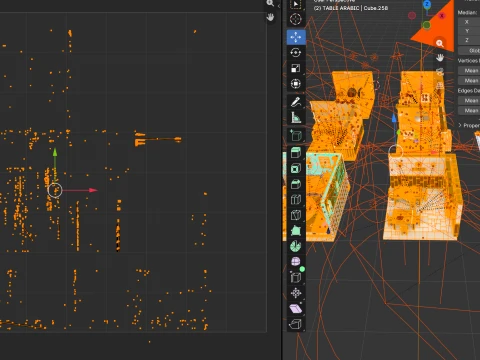Click the Median X value field
Image resolution: width=480 pixels, height=360 pixels.
point(469,22)
